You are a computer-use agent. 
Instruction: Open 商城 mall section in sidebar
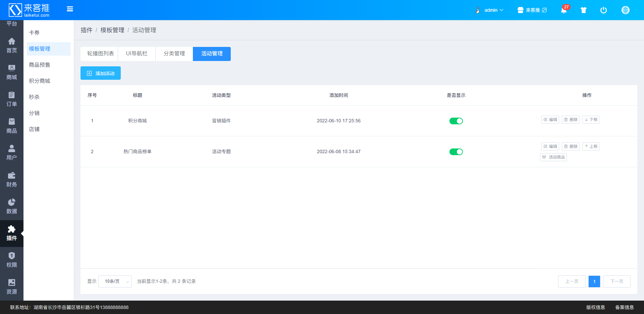tap(12, 72)
